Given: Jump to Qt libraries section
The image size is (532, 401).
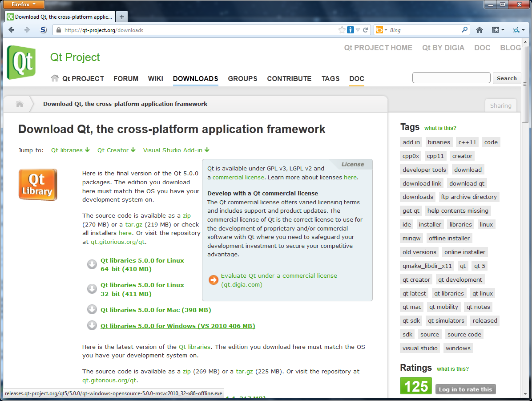Looking at the screenshot, I should 70,150.
